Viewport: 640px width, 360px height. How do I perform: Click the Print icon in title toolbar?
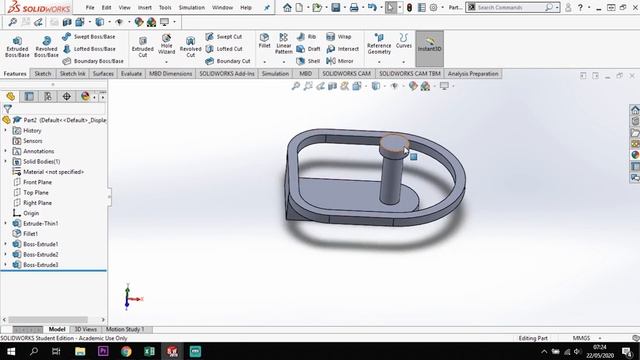click(x=354, y=7)
